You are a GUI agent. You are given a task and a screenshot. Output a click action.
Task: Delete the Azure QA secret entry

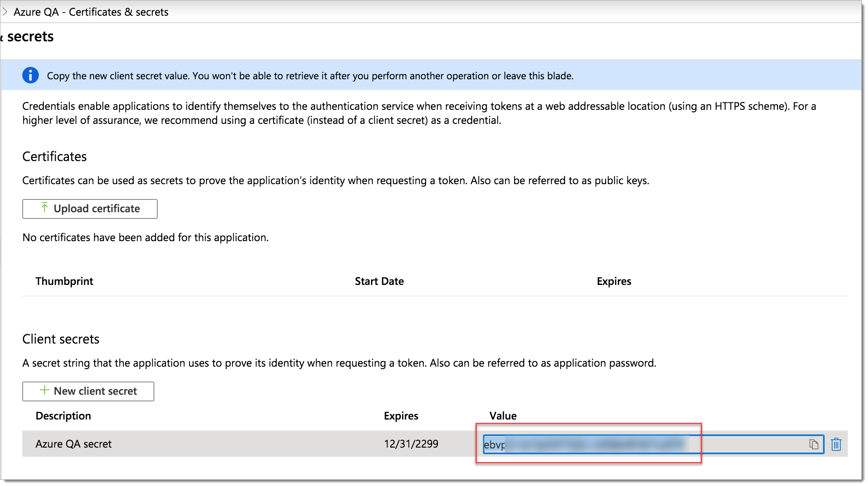836,444
